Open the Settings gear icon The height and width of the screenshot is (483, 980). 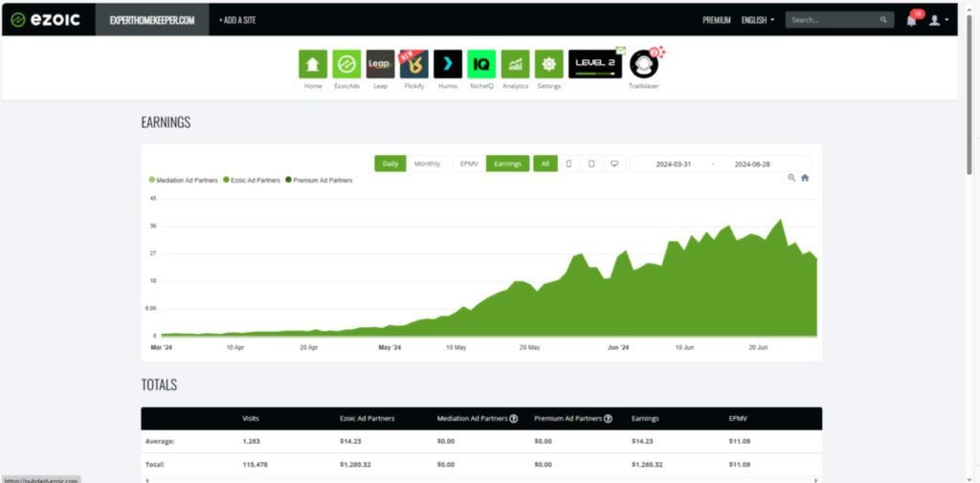(x=548, y=64)
